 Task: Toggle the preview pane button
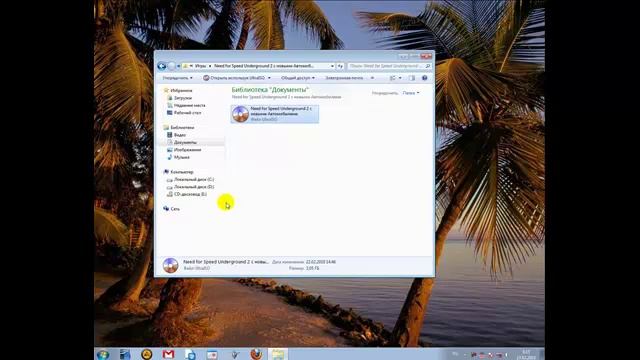[412, 78]
